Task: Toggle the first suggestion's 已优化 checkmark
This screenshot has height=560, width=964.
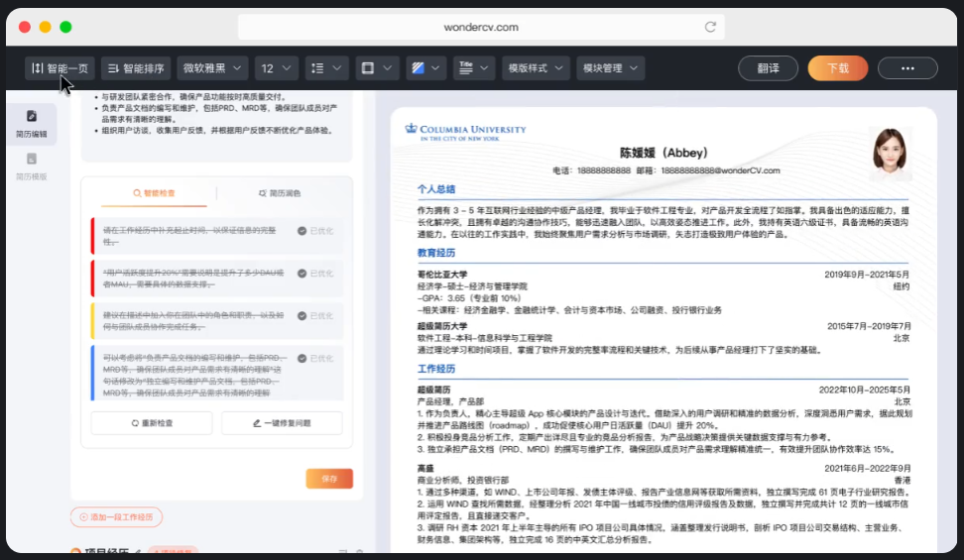Action: coord(302,231)
